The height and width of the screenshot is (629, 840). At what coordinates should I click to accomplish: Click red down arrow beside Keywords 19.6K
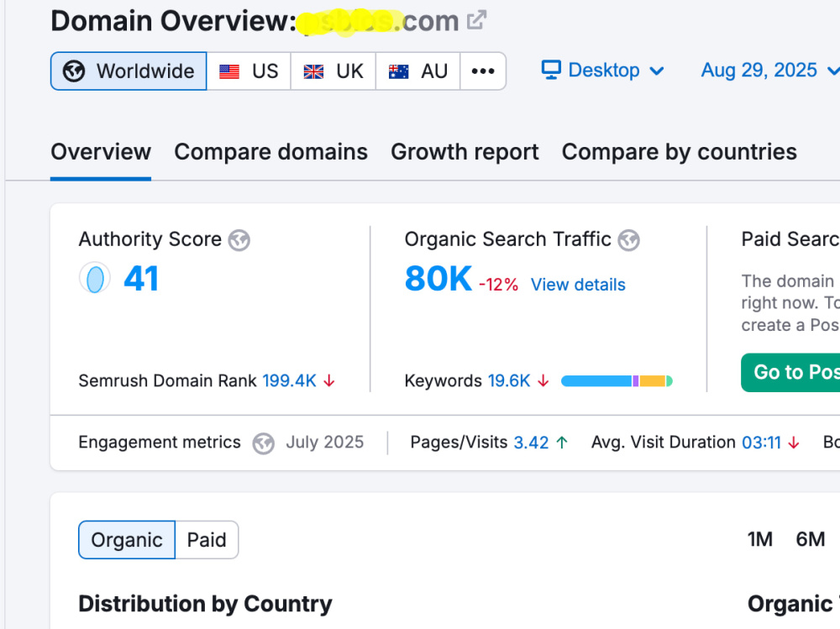pos(543,381)
